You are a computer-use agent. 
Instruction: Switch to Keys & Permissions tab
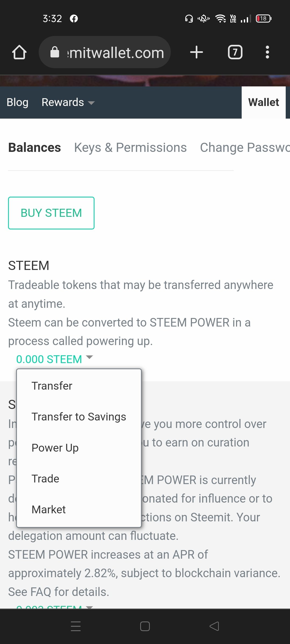click(130, 148)
